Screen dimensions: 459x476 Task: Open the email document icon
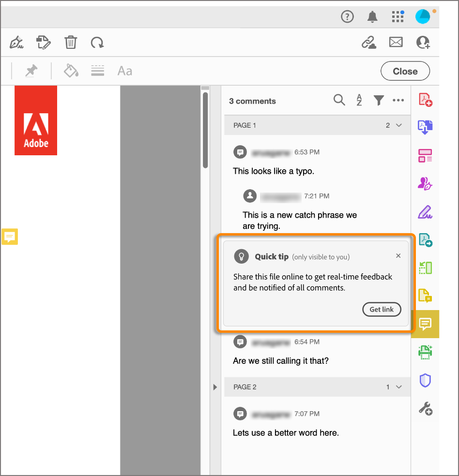pyautogui.click(x=396, y=43)
